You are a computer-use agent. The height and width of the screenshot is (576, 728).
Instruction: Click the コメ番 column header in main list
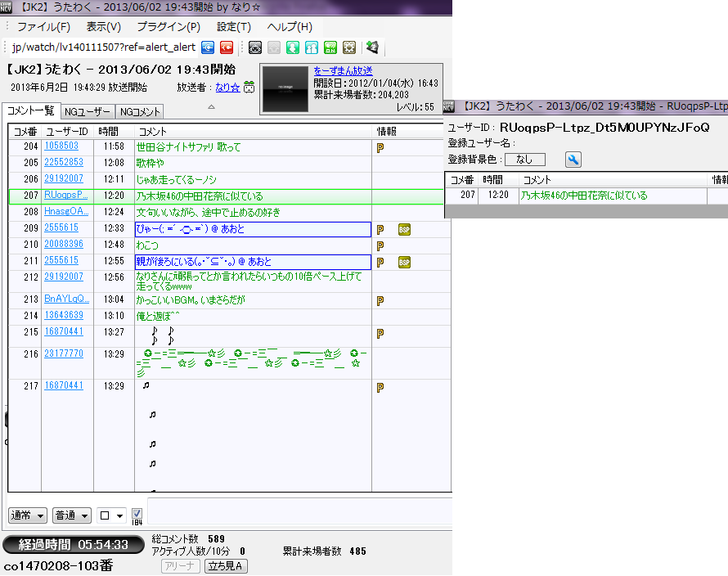coord(25,132)
